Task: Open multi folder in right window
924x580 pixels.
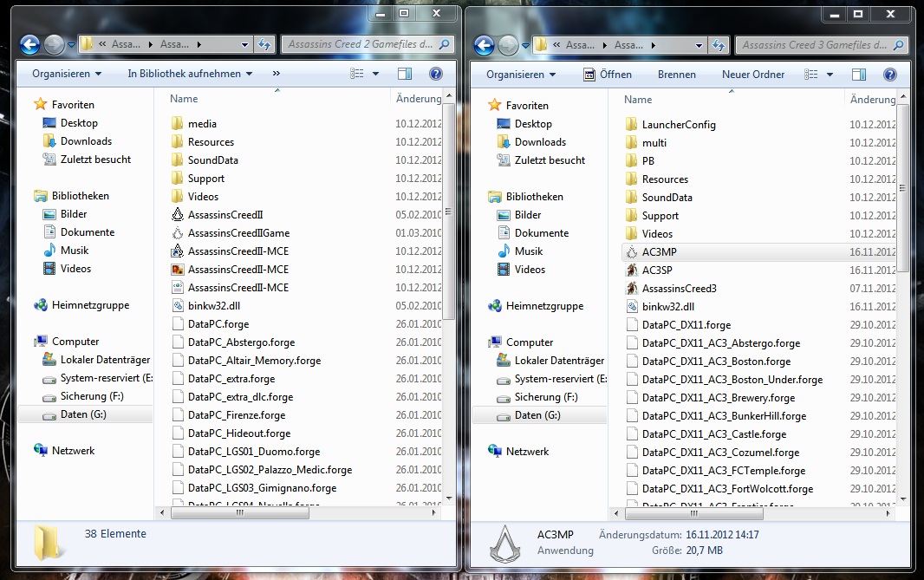Action: [x=646, y=143]
